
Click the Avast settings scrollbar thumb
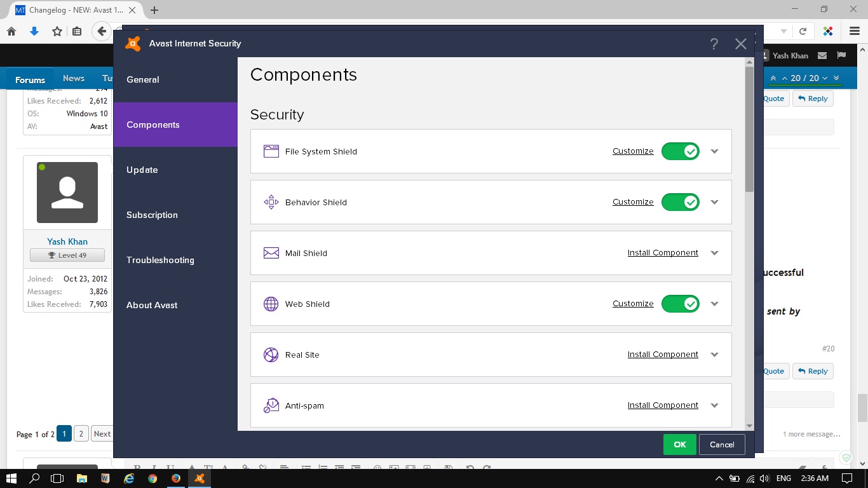tap(749, 128)
